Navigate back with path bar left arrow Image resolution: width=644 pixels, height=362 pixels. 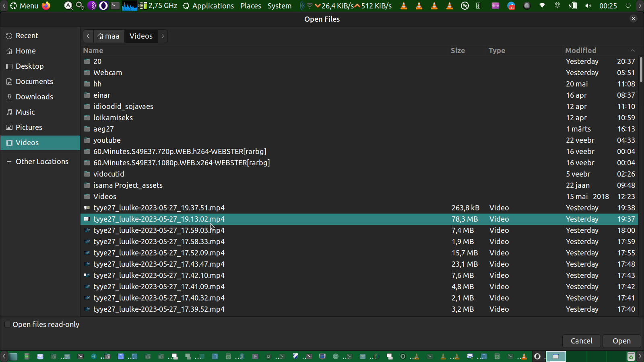[x=88, y=36]
